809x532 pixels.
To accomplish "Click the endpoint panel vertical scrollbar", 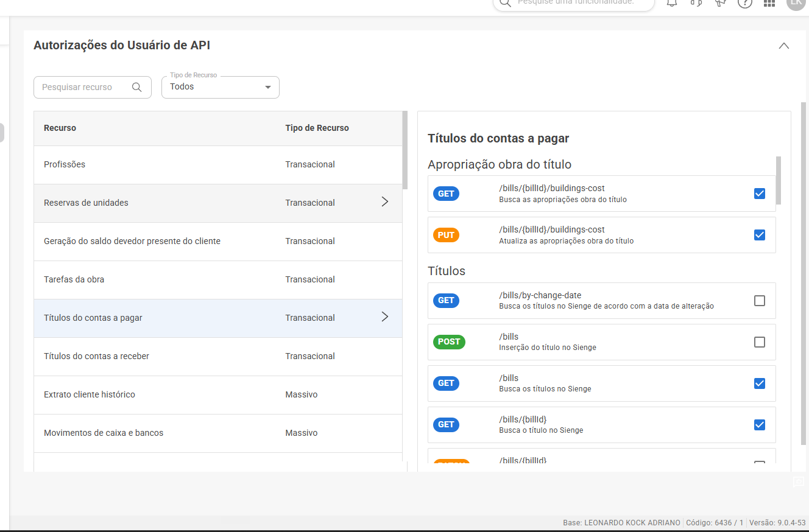I will point(779,180).
